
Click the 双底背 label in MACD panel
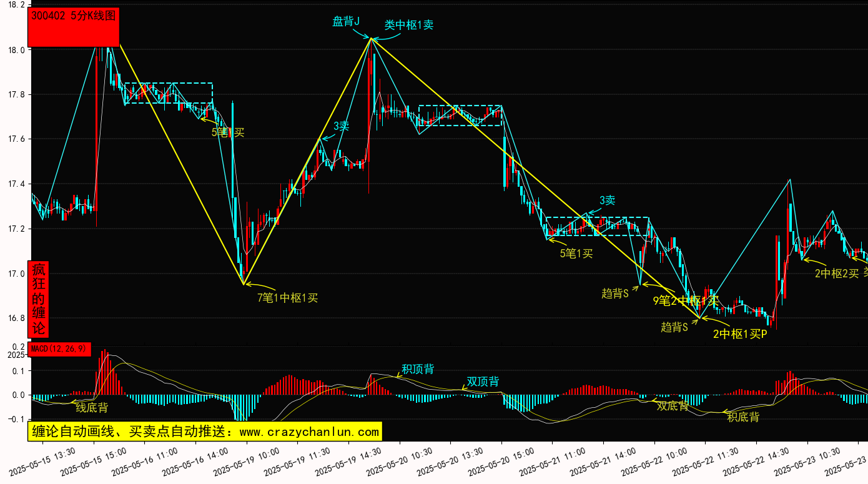tap(673, 405)
